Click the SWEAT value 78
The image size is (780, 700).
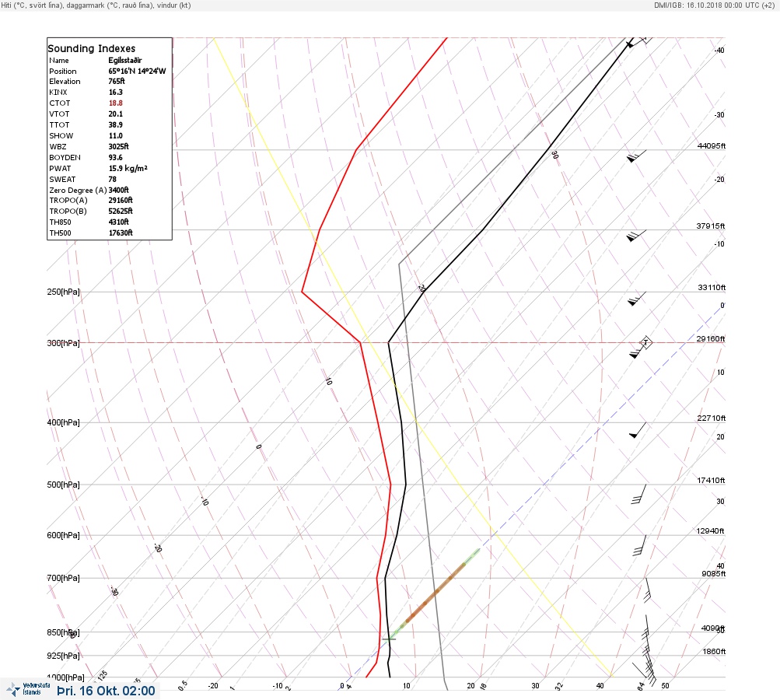[x=113, y=179]
